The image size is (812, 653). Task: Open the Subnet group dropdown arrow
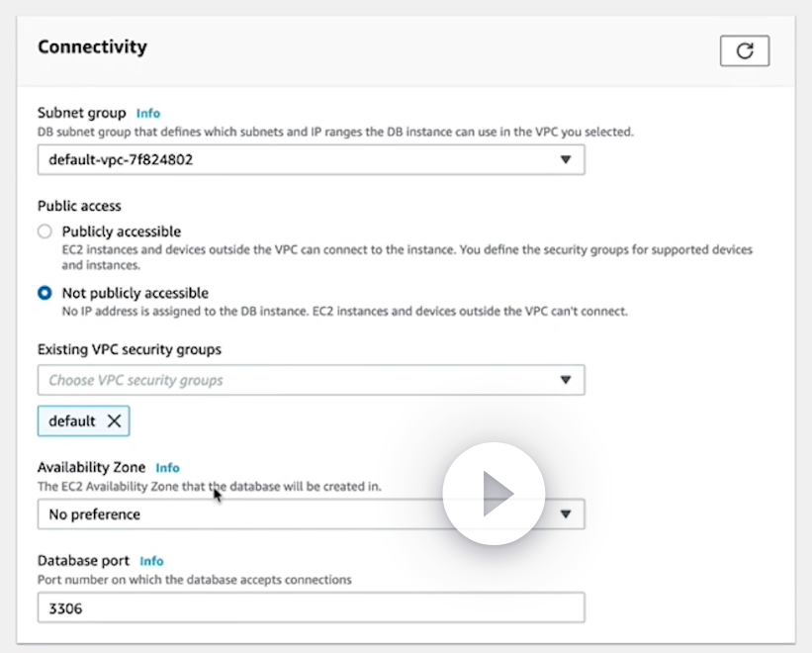click(x=566, y=159)
